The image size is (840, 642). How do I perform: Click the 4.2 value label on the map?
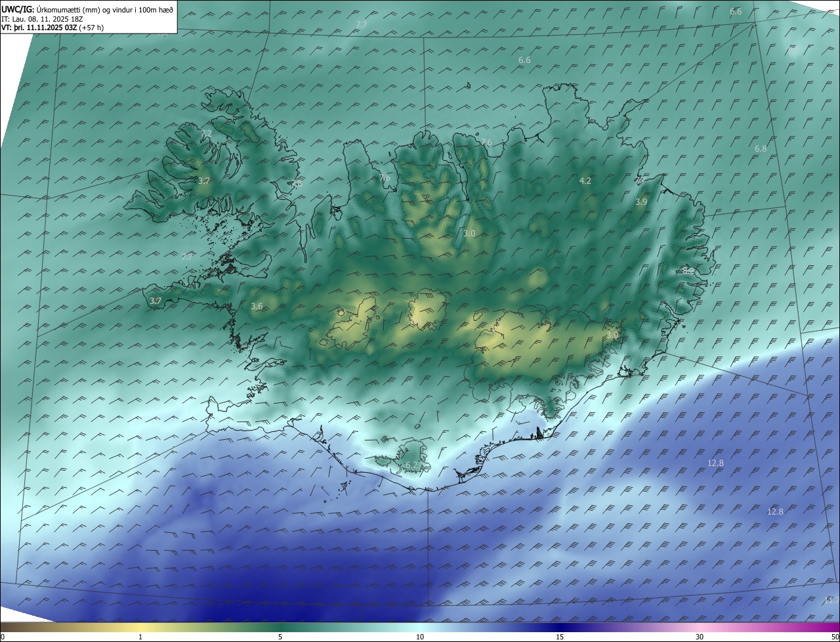tap(585, 181)
